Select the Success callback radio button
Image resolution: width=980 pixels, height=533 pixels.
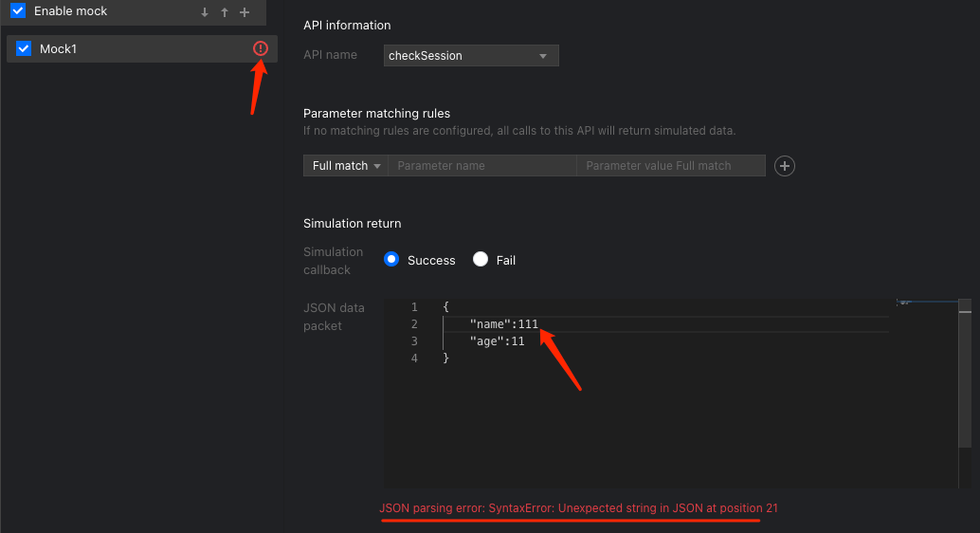click(x=390, y=260)
